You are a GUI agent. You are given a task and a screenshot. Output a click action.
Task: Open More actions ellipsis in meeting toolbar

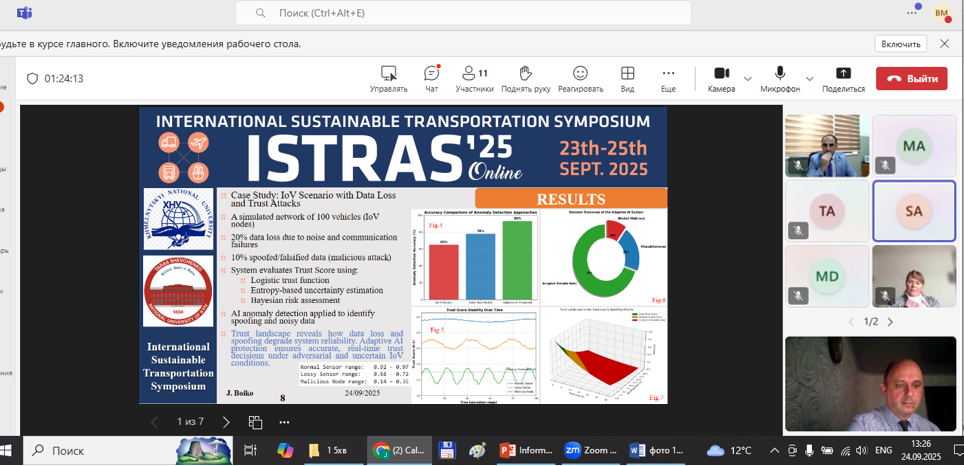click(x=668, y=78)
